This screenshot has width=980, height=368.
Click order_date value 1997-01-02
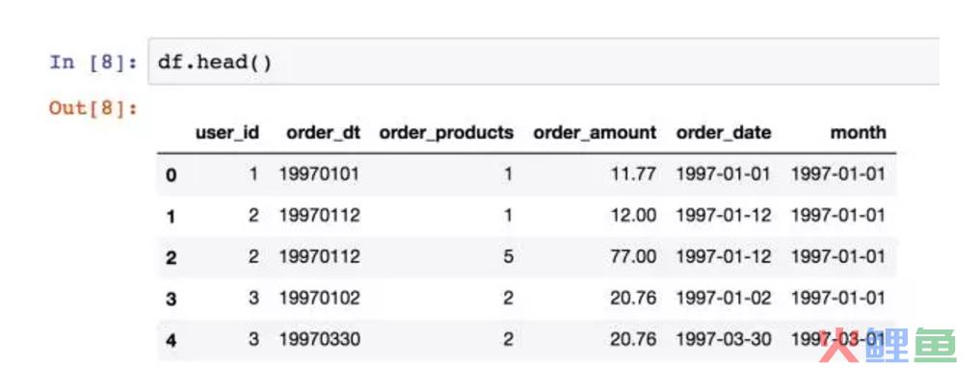[x=724, y=298]
